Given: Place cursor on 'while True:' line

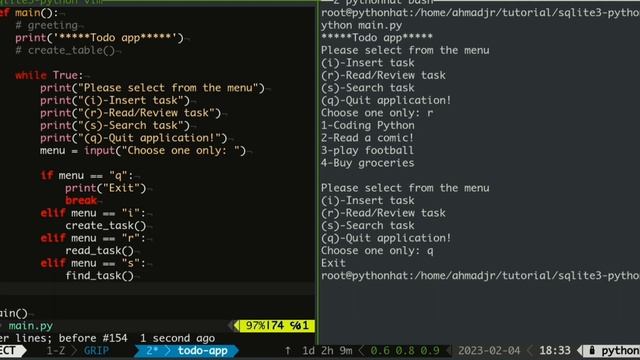Looking at the screenshot, I should pyautogui.click(x=49, y=76).
